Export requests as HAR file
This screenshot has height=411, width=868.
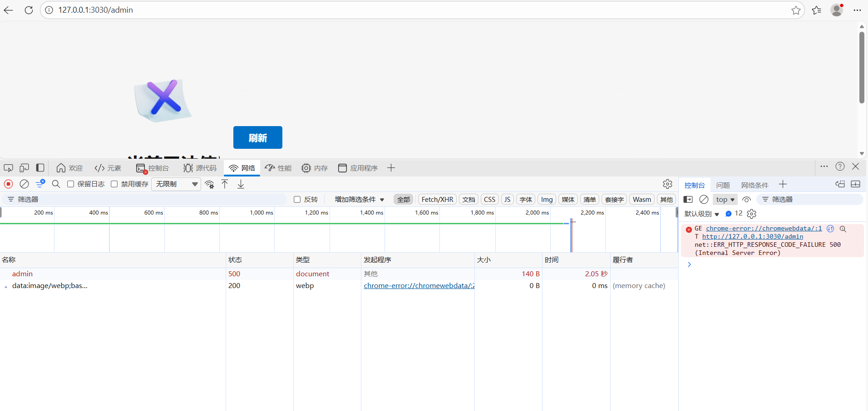[241, 184]
